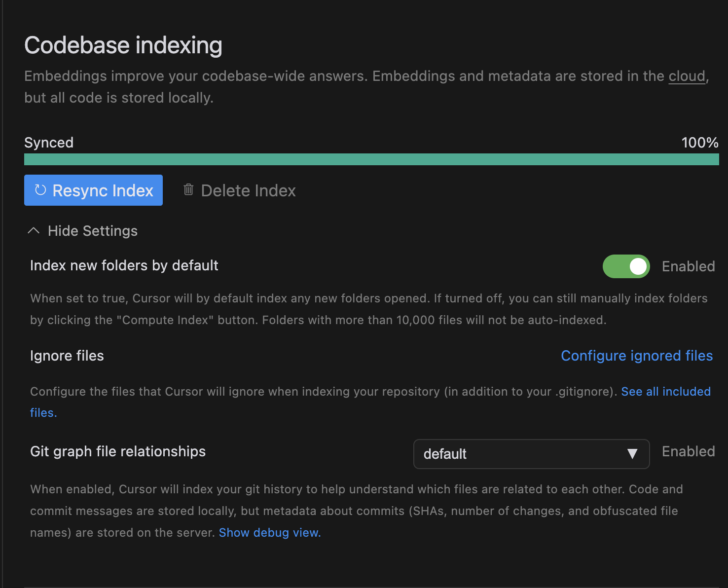The image size is (728, 588).
Task: Click the upward chevron icon beside Hide Settings
Action: click(34, 230)
